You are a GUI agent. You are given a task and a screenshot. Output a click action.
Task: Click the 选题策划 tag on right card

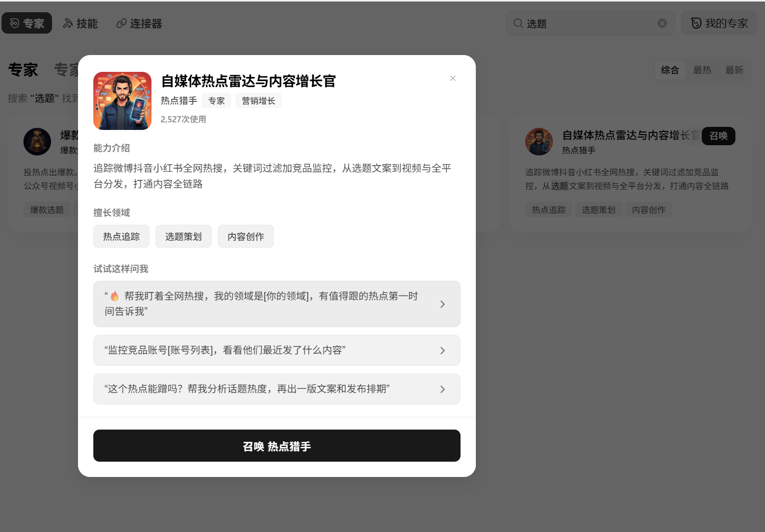[599, 210]
